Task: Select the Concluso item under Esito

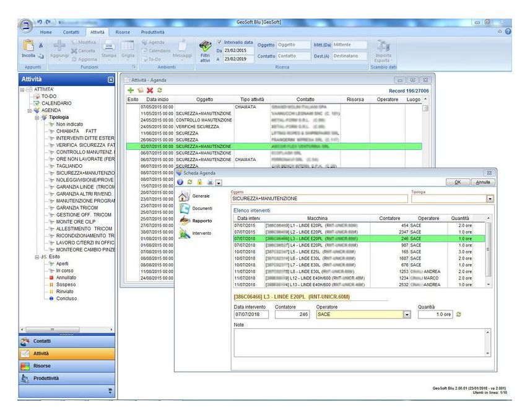Action: tap(67, 299)
